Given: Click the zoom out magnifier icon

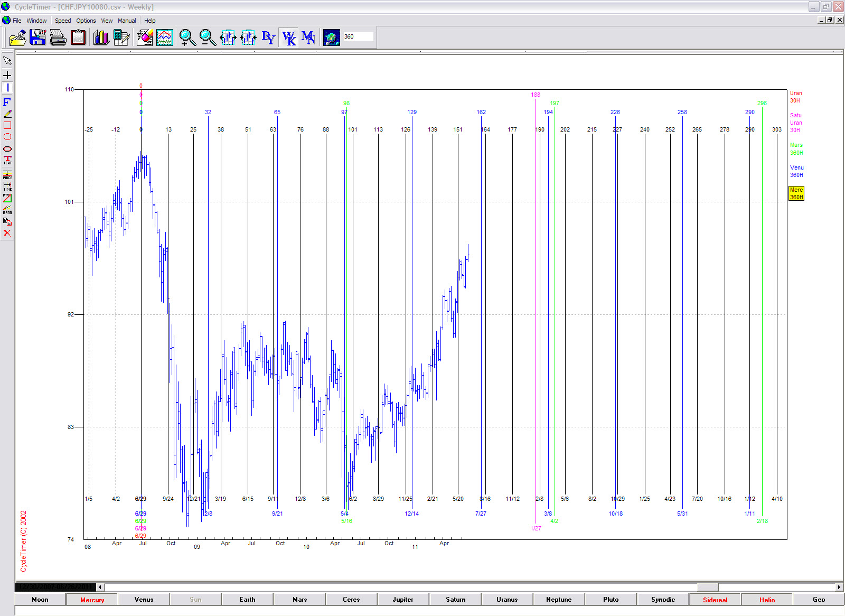Looking at the screenshot, I should point(208,38).
